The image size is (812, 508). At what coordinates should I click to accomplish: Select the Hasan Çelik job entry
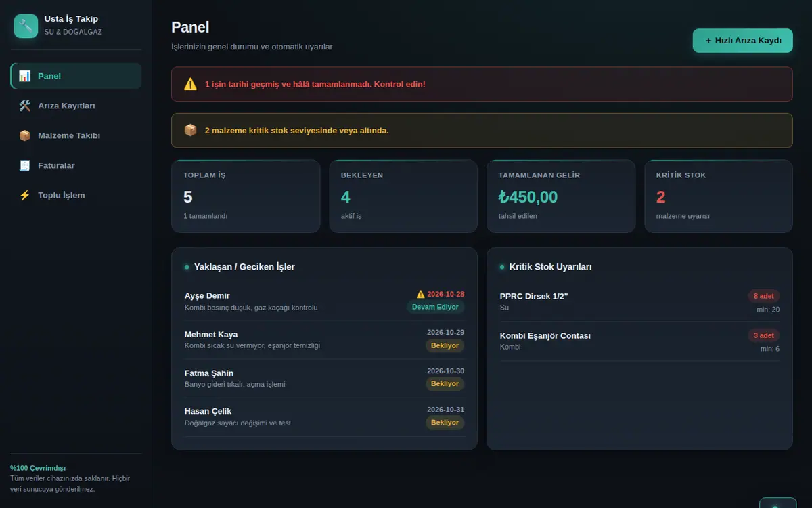point(324,417)
